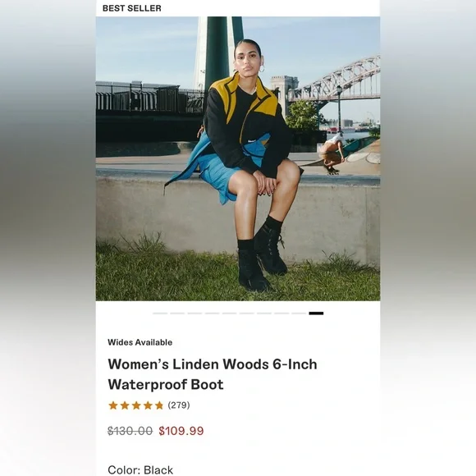Click the active black tenth slide indicator
This screenshot has height=476, width=476.
pos(316,314)
